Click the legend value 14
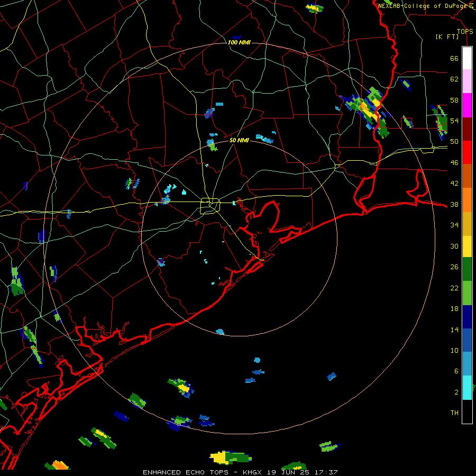 454,329
